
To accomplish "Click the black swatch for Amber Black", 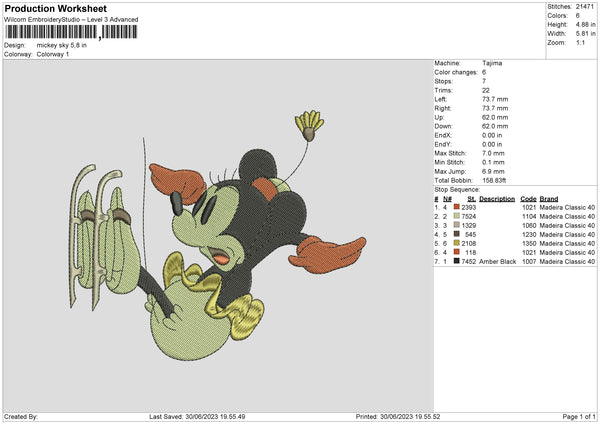I will [x=457, y=261].
